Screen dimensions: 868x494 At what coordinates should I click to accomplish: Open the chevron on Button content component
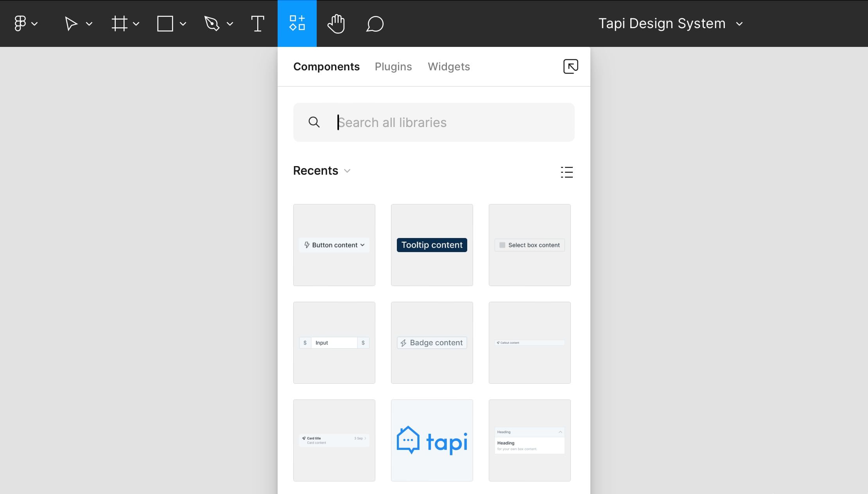click(363, 245)
